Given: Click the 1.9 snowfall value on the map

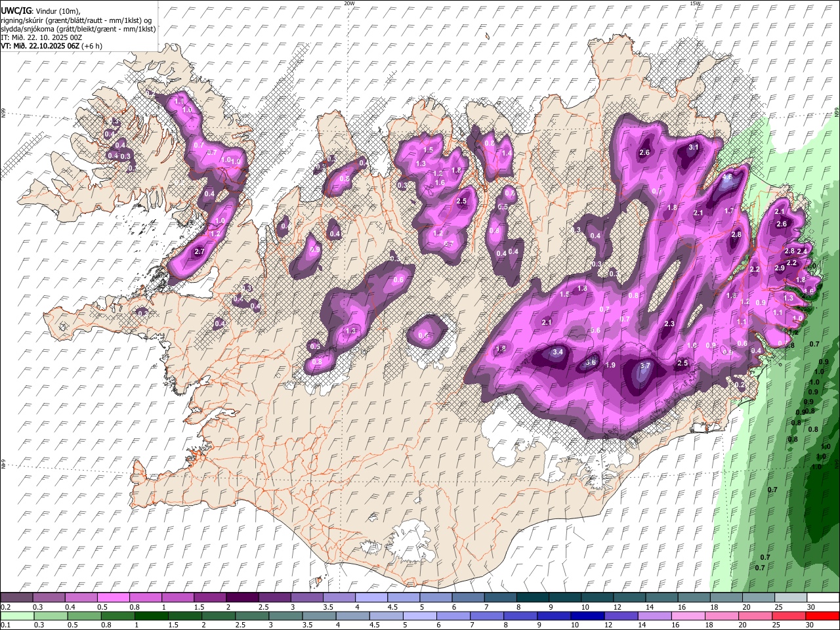Looking at the screenshot, I should click(x=610, y=366).
